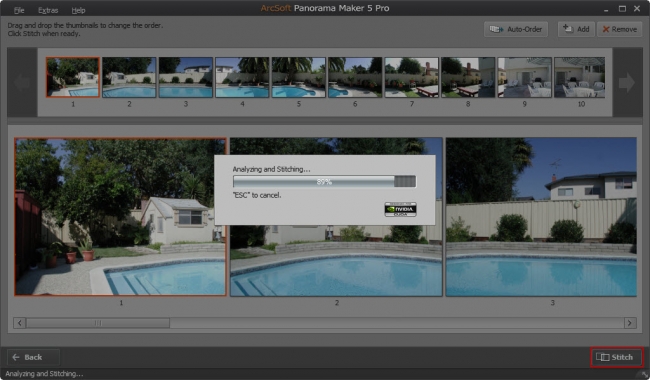Open the File menu
Screen dimensions: 650x380
tap(19, 10)
